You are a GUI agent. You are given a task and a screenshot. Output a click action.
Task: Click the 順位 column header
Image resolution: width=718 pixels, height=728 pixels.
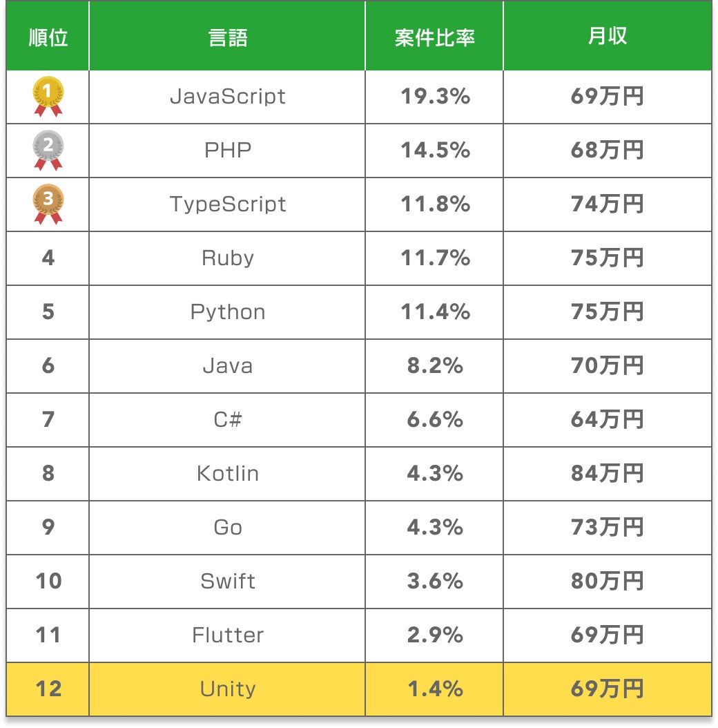[x=48, y=37]
